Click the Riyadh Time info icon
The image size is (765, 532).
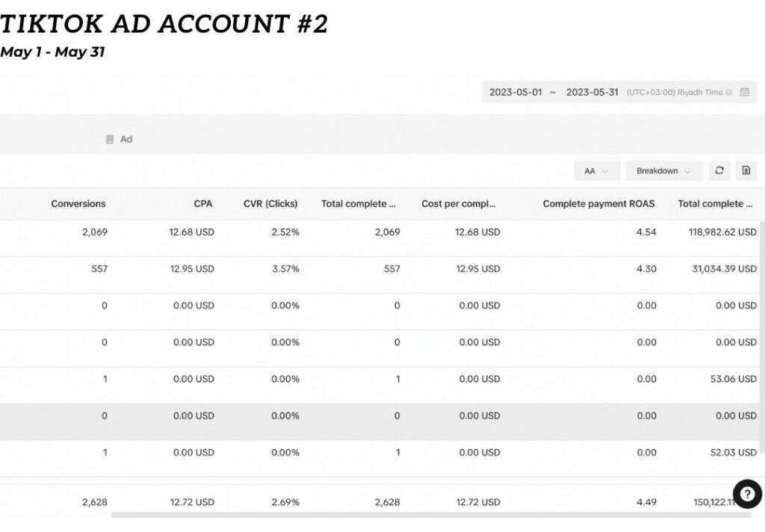(x=729, y=92)
